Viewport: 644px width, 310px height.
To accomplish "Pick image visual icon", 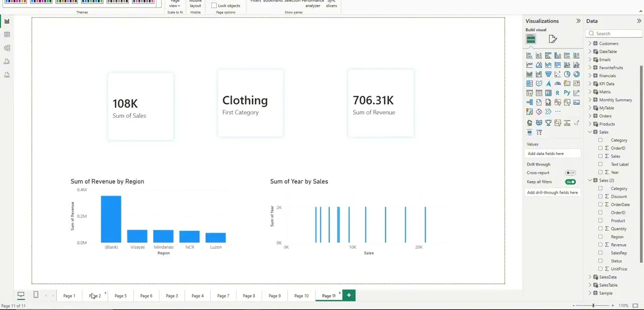I will (x=577, y=102).
